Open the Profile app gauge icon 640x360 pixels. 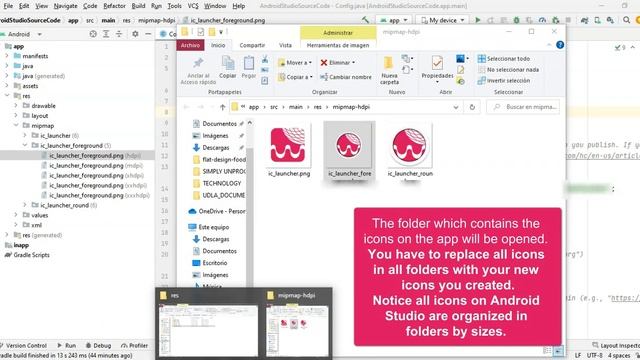[x=542, y=20]
